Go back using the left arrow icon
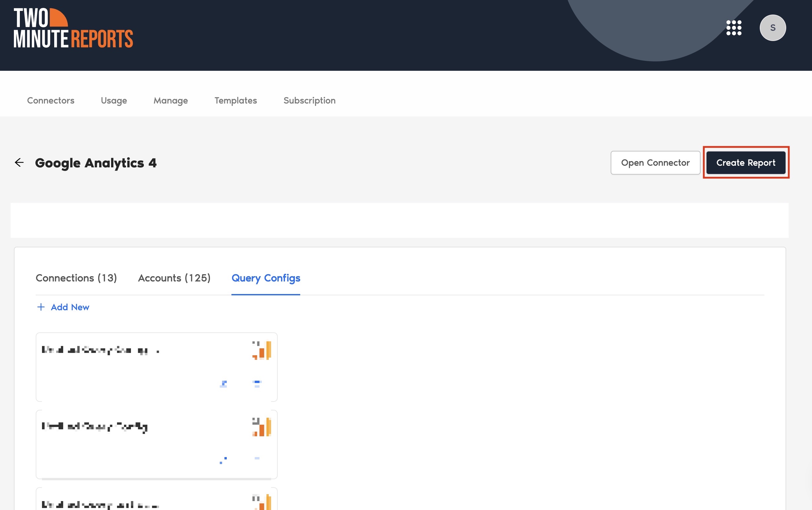This screenshot has width=812, height=510. tap(19, 163)
